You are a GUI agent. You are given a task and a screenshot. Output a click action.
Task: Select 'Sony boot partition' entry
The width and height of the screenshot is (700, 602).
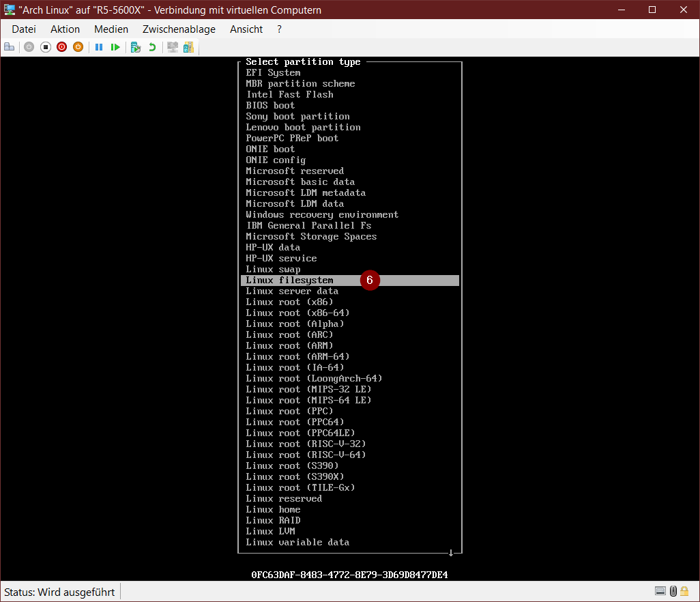click(297, 117)
